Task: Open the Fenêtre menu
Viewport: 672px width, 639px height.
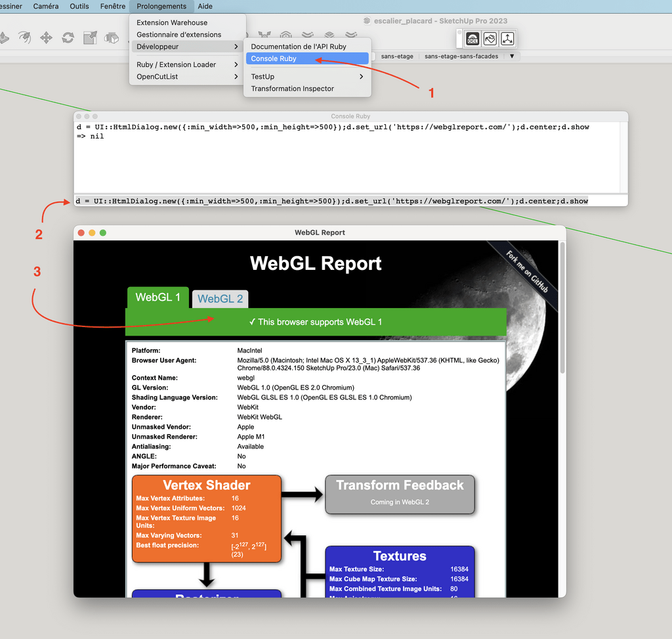Action: [113, 7]
